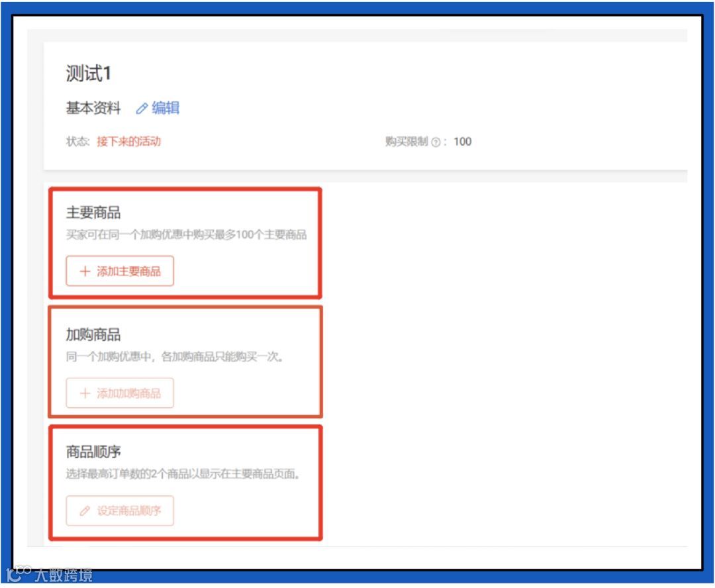The image size is (715, 588).
Task: Click the 编辑 link next to 基本资料
Action: click(x=165, y=108)
